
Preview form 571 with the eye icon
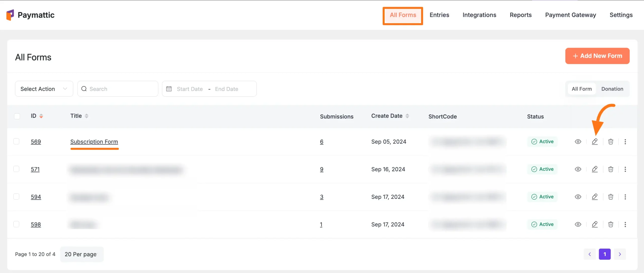(578, 169)
